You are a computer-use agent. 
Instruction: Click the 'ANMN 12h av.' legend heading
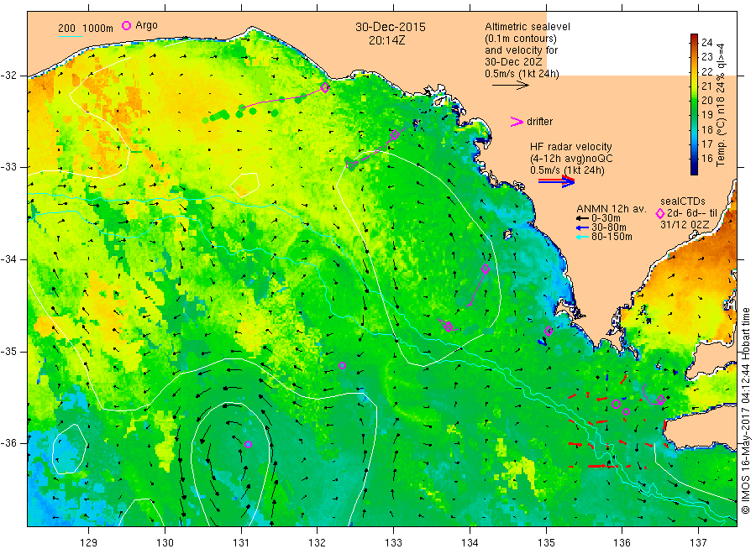coord(612,209)
